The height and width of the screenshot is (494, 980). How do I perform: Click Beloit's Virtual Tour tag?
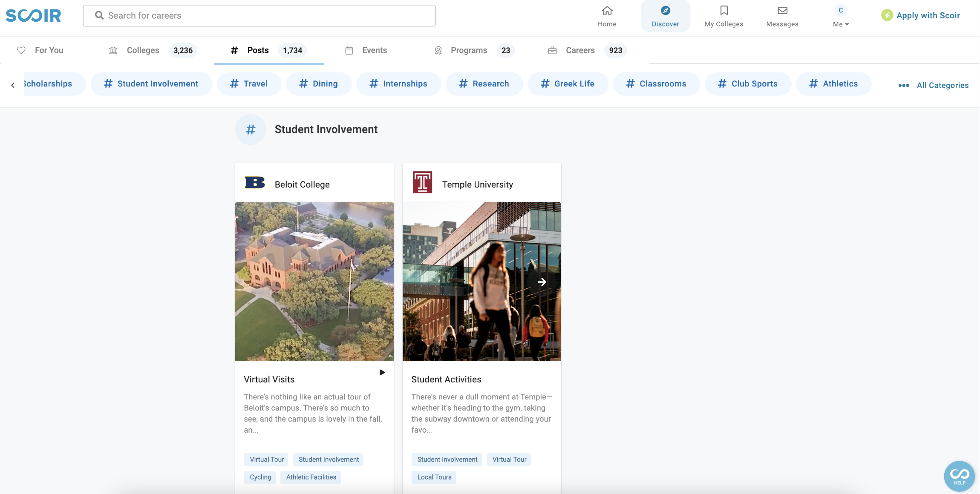(x=266, y=460)
